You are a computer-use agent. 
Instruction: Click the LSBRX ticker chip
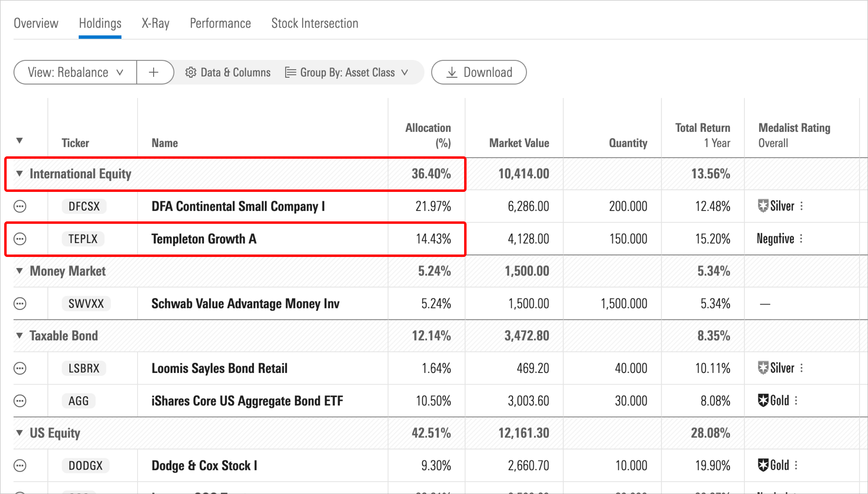[84, 368]
